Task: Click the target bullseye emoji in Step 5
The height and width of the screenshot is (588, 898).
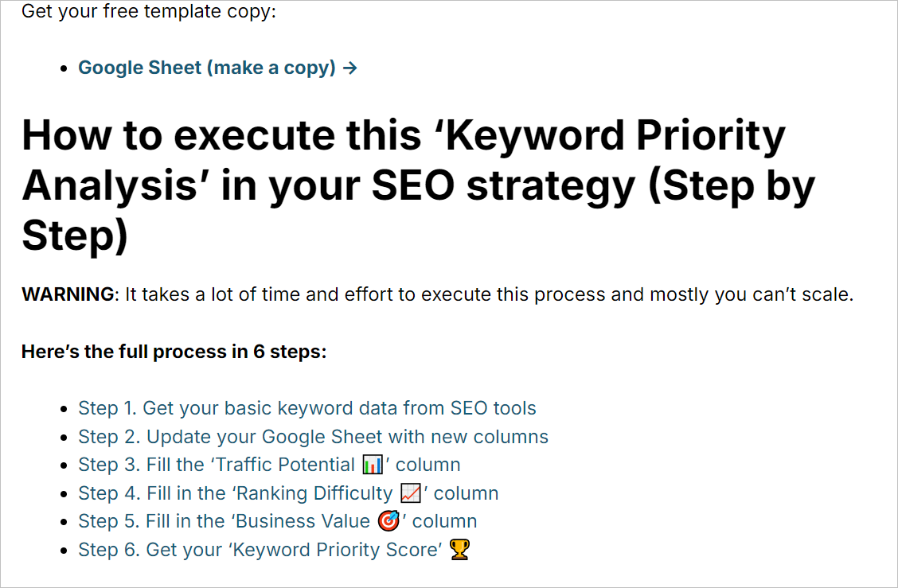Action: pos(388,521)
